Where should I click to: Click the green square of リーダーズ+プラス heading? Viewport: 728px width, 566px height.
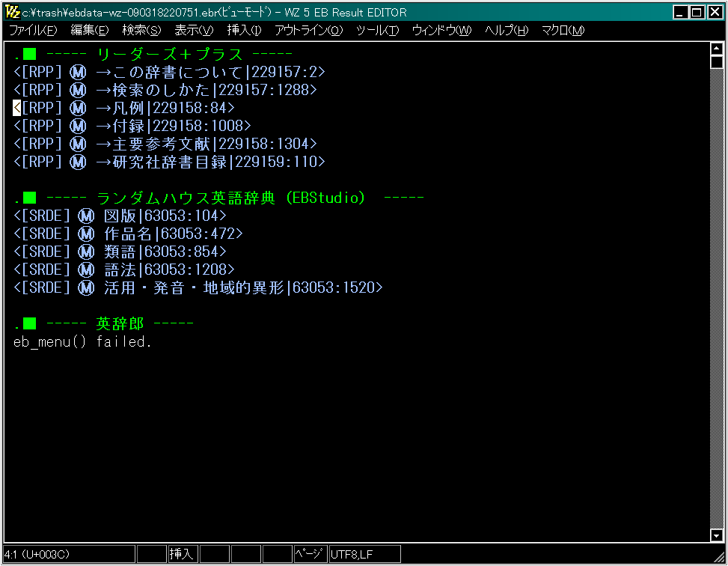(30, 54)
